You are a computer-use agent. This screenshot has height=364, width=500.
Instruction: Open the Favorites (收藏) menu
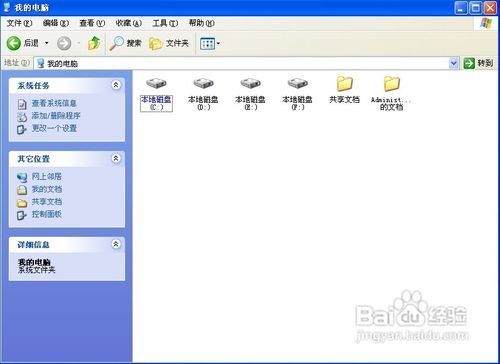pos(128,23)
